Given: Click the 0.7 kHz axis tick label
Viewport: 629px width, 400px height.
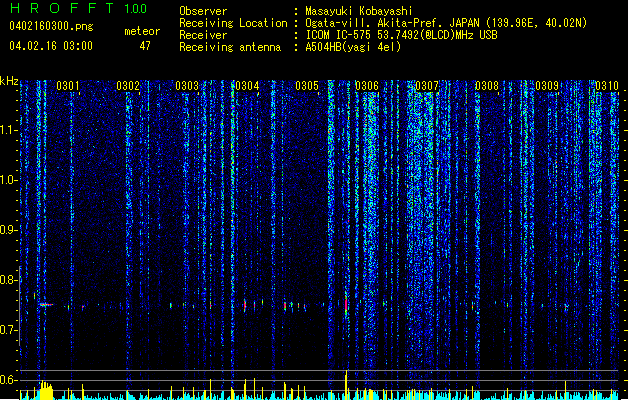Looking at the screenshot, I should click(9, 330).
